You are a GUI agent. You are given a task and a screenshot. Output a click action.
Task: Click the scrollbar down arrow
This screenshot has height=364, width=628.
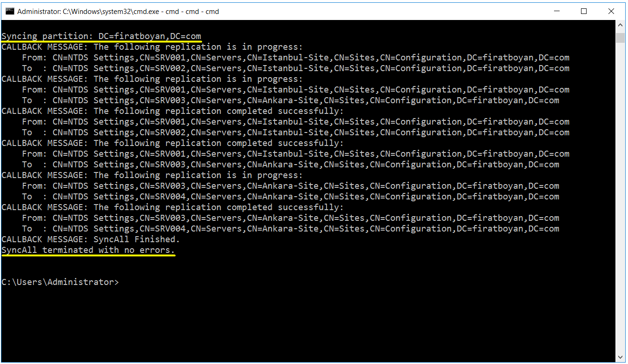[x=620, y=357]
